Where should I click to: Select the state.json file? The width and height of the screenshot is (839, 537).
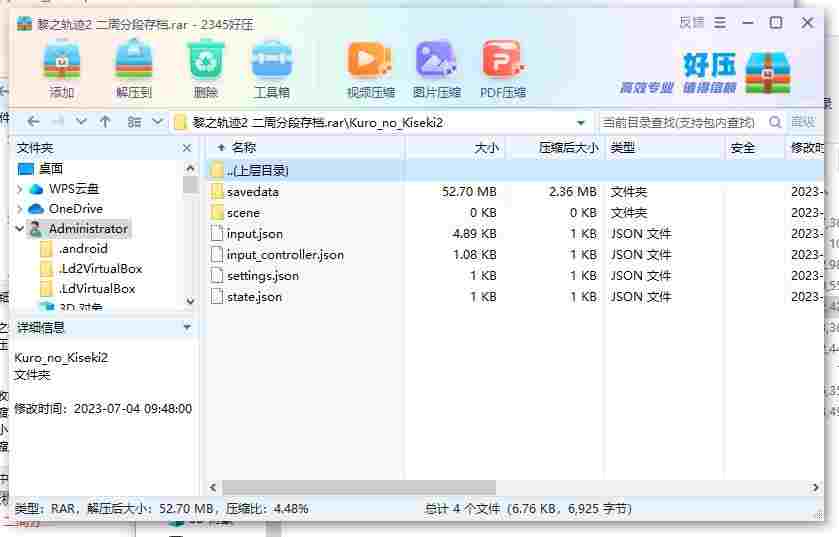pyautogui.click(x=515, y=297)
